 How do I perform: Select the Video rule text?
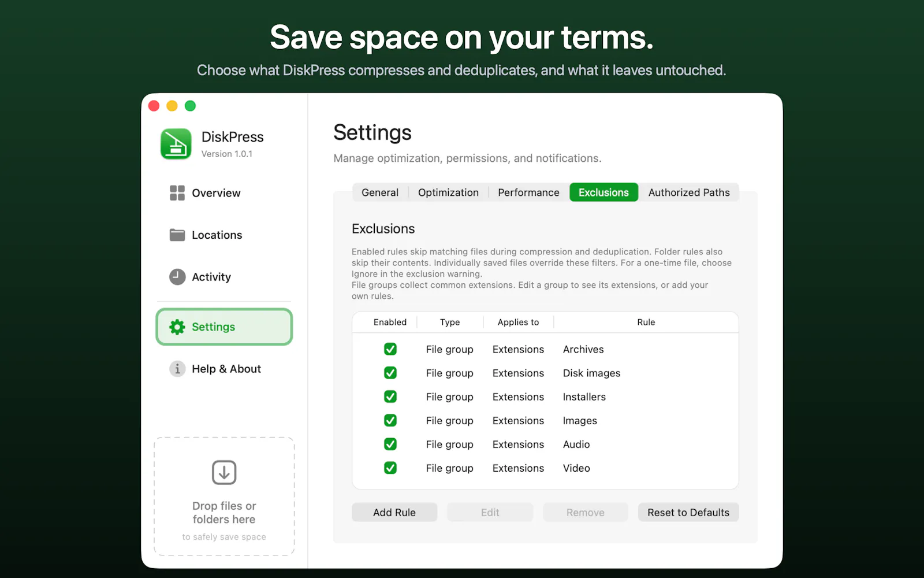(x=576, y=468)
